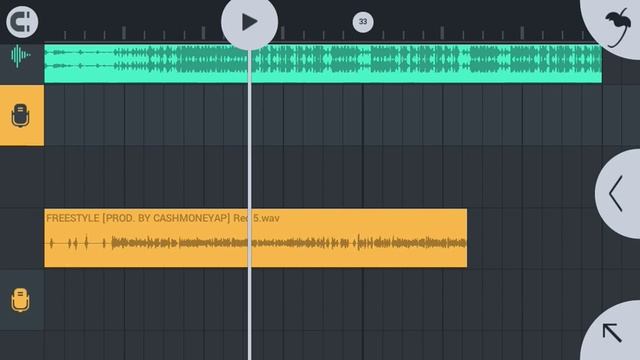This screenshot has width=640, height=360.
Task: Click the white playhead line
Action: click(x=250, y=204)
